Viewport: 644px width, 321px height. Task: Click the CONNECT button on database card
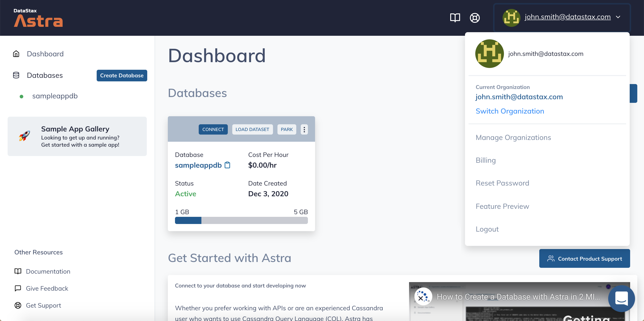pos(213,129)
